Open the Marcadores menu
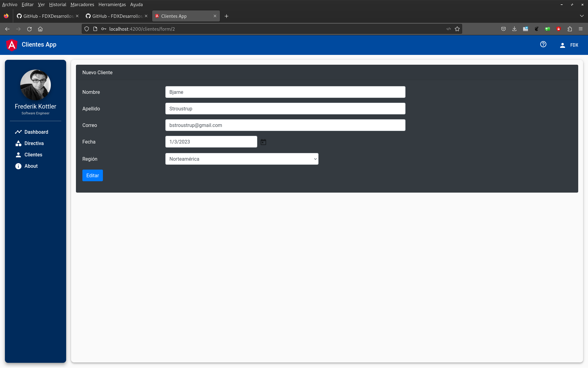The image size is (588, 368). click(x=82, y=5)
